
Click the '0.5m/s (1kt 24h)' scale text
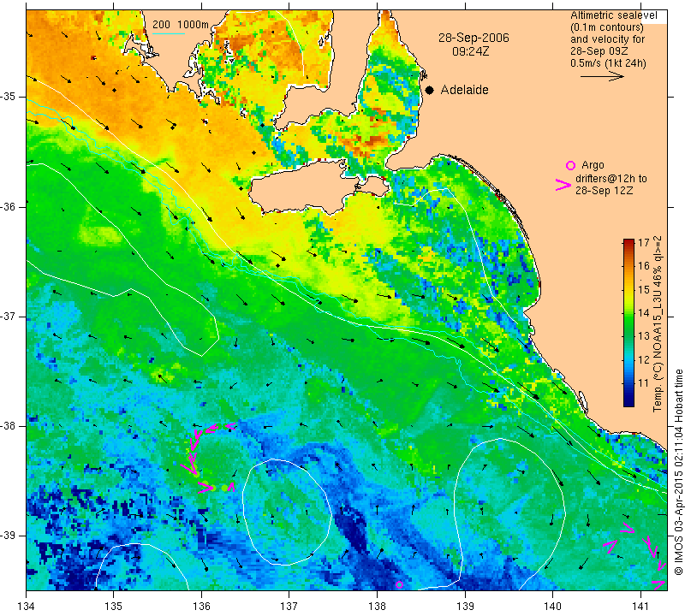tap(608, 62)
